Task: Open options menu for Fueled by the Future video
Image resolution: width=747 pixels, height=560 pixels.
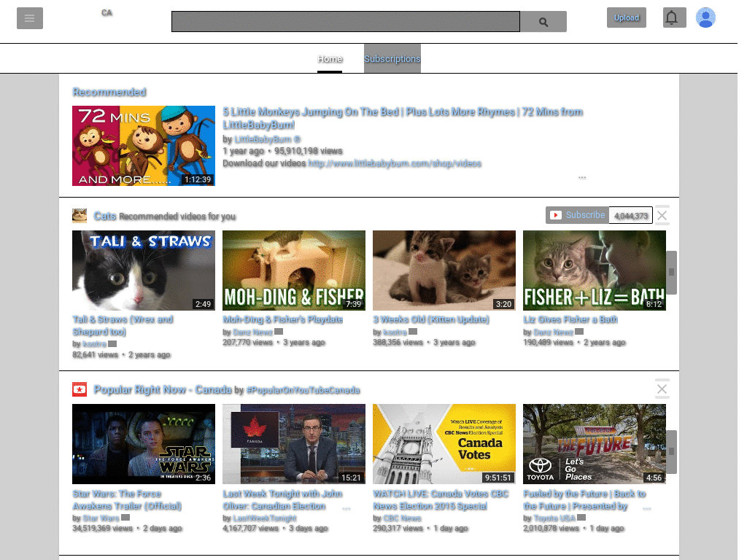Action: (x=647, y=508)
